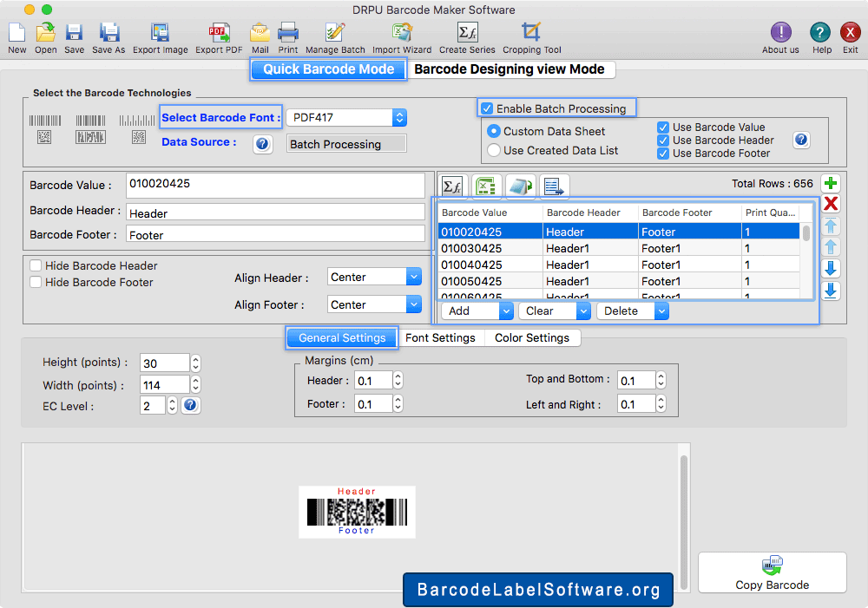Click the Barcode Value input field

pyautogui.click(x=275, y=186)
